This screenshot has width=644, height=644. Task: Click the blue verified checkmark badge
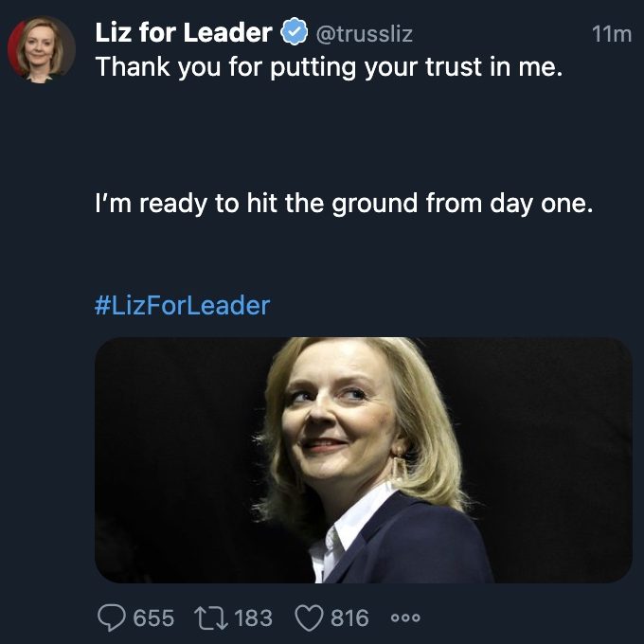click(x=295, y=33)
